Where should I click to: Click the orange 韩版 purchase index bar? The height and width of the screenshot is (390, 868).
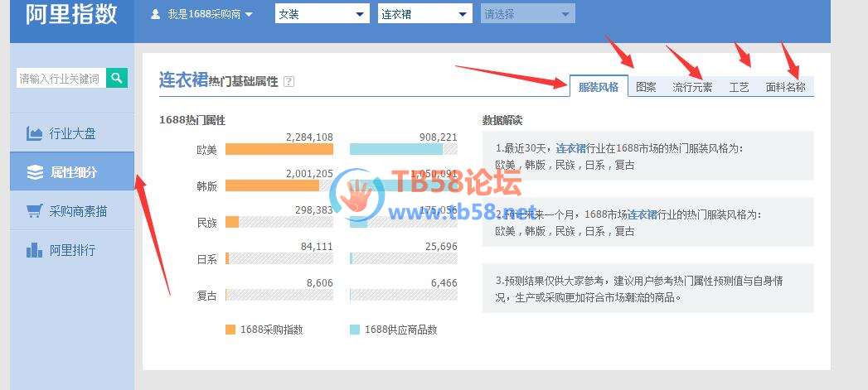[273, 185]
